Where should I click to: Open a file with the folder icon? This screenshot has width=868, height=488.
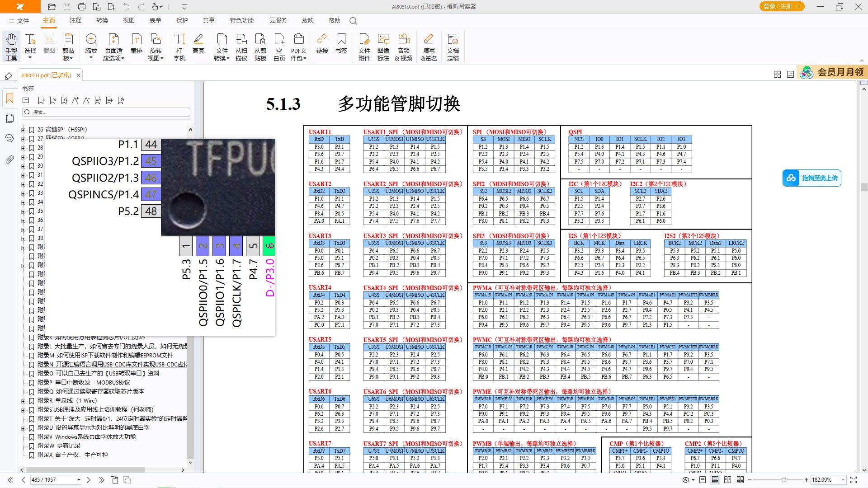point(52,7)
